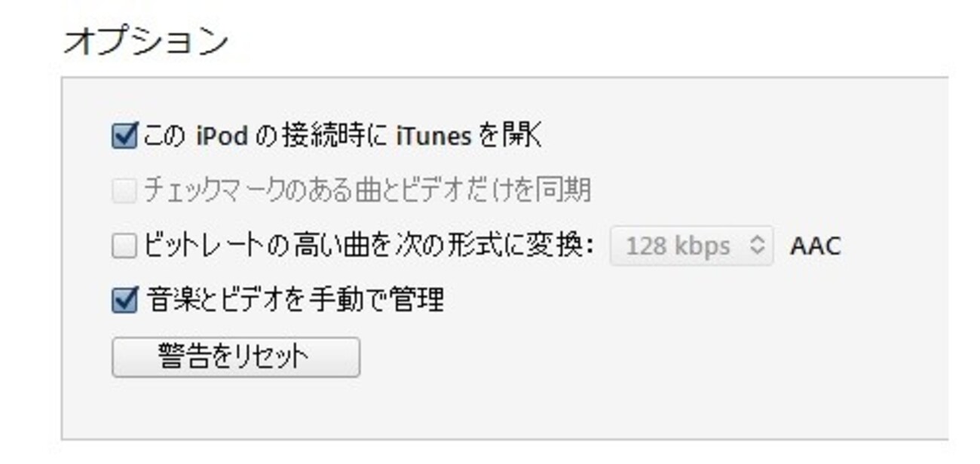980x464 pixels.
Task: Click the 音楽とビデオを手動で管理 label text
Action: (x=295, y=300)
